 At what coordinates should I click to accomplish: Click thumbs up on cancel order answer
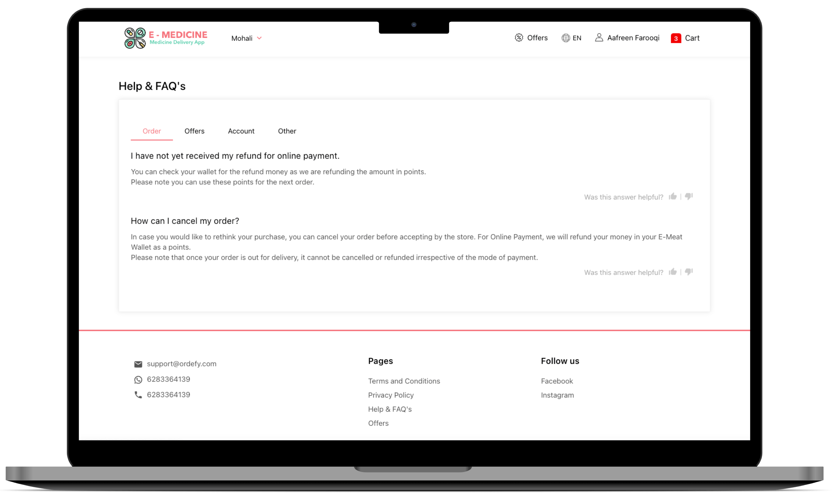point(673,272)
